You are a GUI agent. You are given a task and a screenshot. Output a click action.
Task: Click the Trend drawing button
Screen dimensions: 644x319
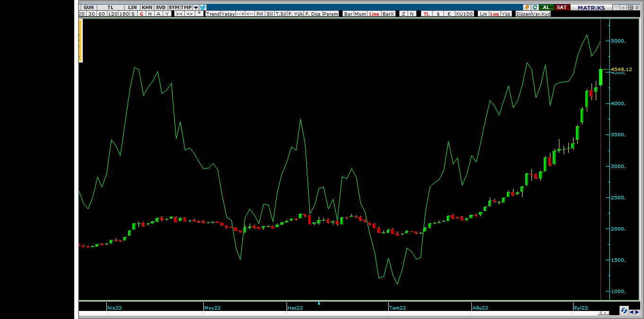[x=213, y=14]
